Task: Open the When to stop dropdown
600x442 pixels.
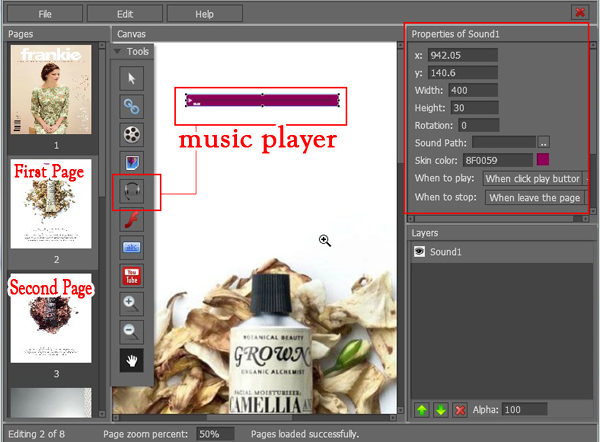Action: click(x=536, y=197)
